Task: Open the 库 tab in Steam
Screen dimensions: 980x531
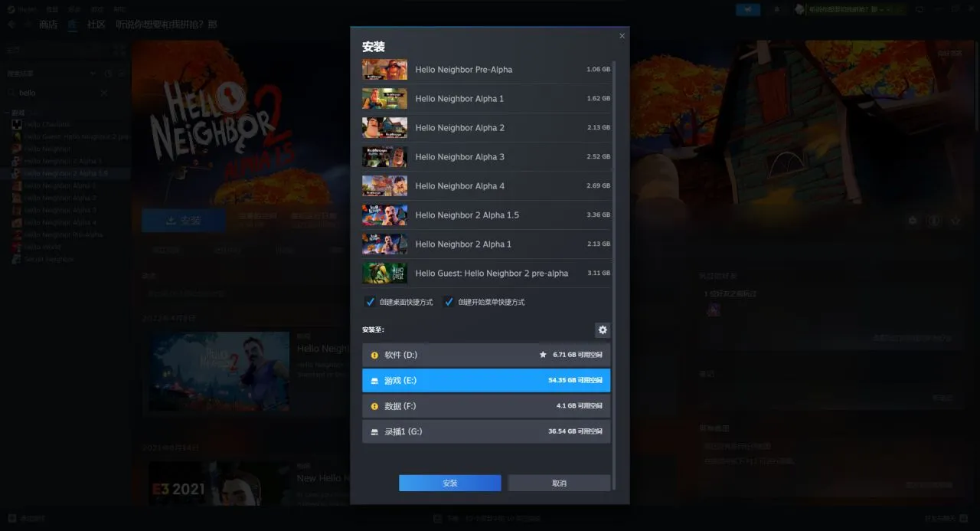Action: pos(72,25)
